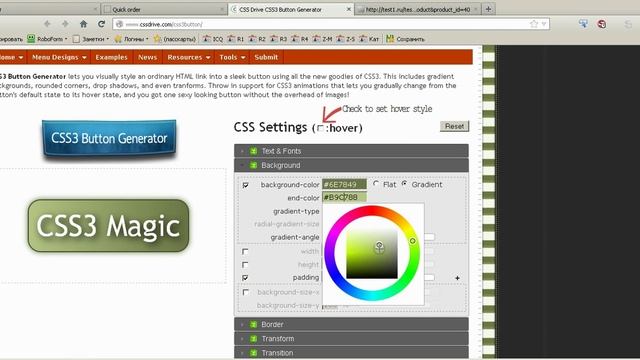Go to the browser home page icon

[x=83, y=24]
